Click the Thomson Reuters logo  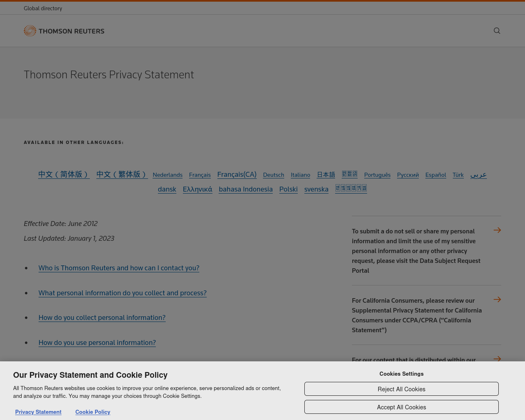click(64, 31)
